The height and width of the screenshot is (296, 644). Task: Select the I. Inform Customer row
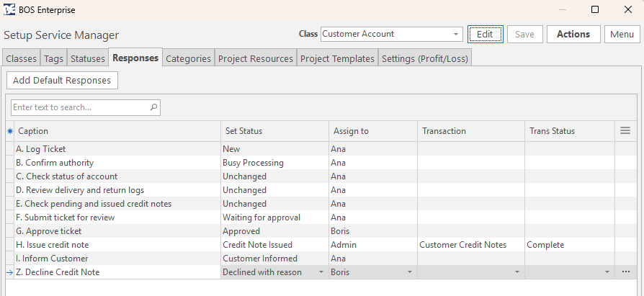point(321,259)
